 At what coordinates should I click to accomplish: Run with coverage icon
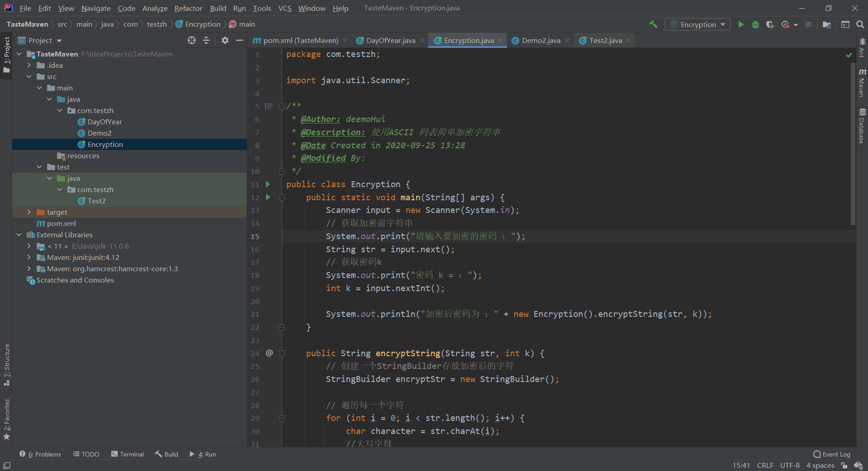770,24
